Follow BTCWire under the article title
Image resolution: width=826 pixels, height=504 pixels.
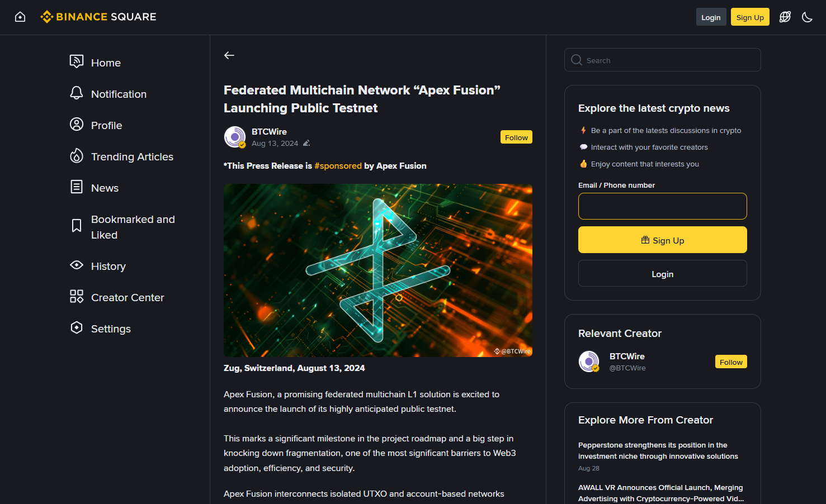click(x=516, y=137)
